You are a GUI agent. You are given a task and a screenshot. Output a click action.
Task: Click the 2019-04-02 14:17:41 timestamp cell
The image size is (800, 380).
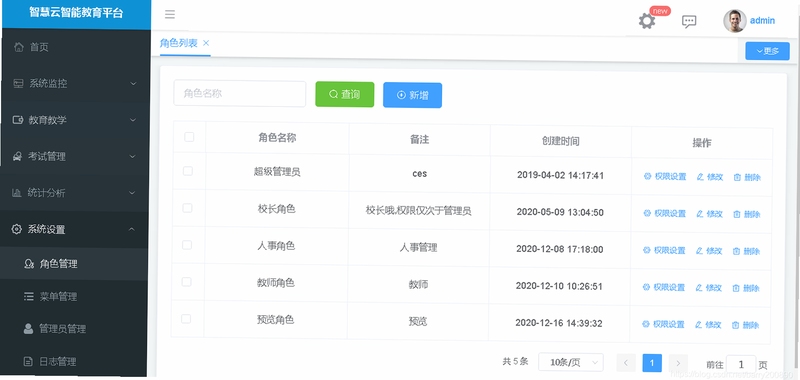coord(560,175)
